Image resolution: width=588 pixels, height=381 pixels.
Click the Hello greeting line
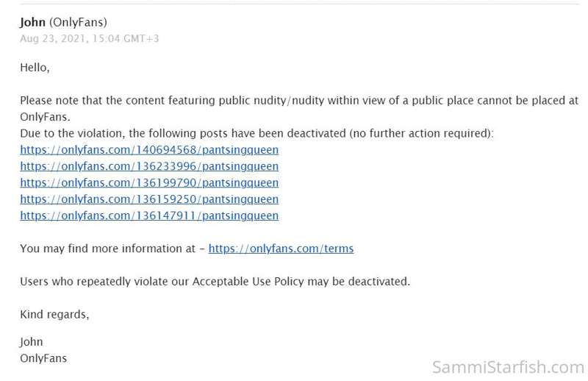click(x=35, y=68)
